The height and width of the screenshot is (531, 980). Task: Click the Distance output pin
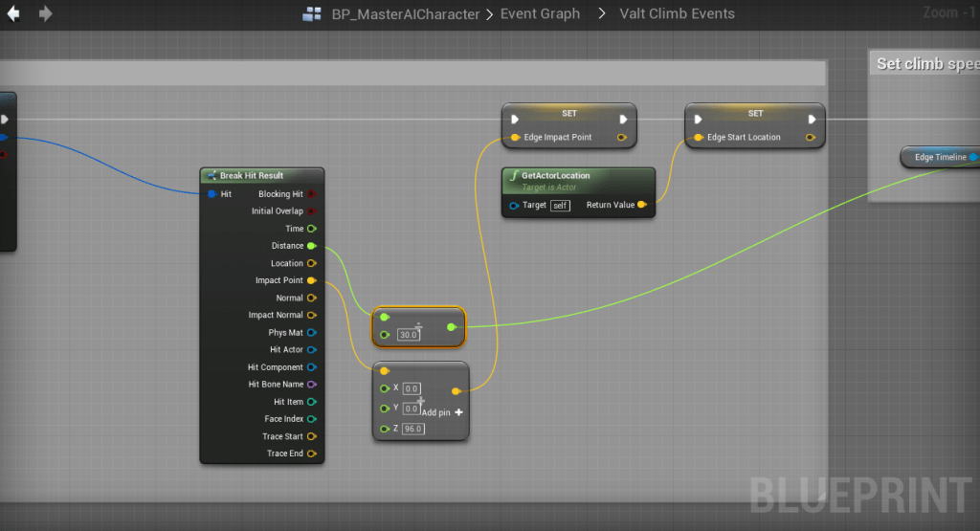point(311,246)
